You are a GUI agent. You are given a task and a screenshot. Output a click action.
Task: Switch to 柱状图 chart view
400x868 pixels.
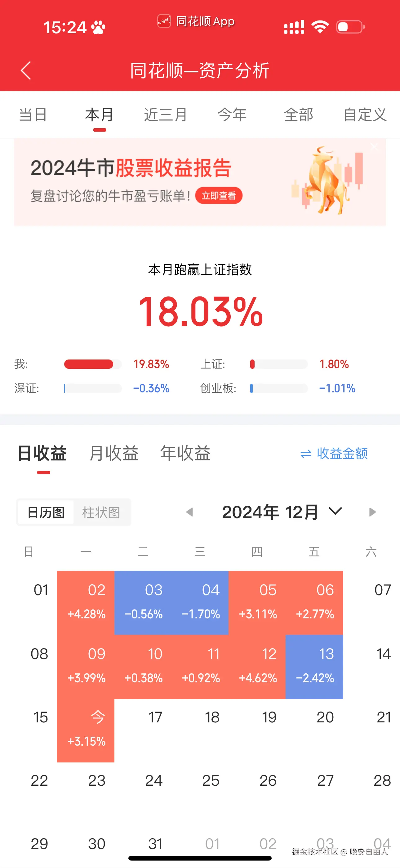coord(102,513)
